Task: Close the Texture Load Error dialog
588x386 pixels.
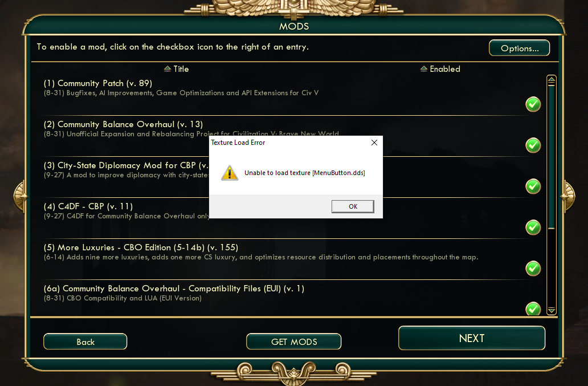Action: click(x=374, y=143)
